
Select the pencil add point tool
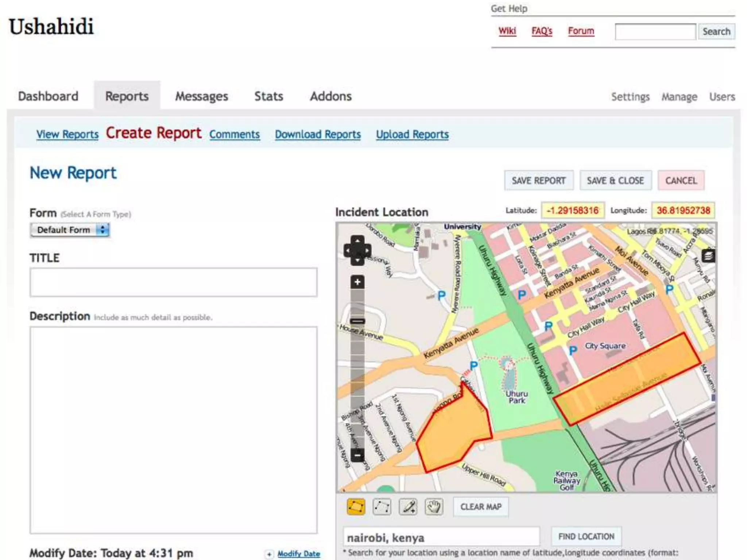pyautogui.click(x=408, y=507)
